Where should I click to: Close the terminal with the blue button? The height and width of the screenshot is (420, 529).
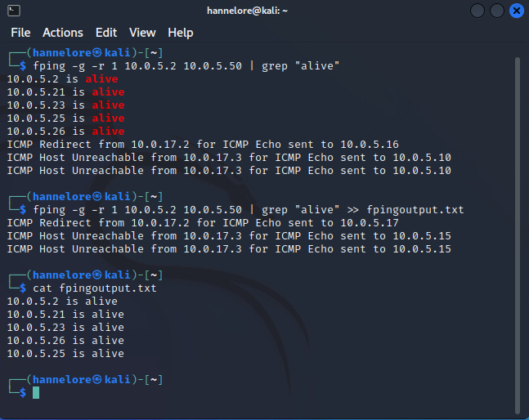(515, 11)
